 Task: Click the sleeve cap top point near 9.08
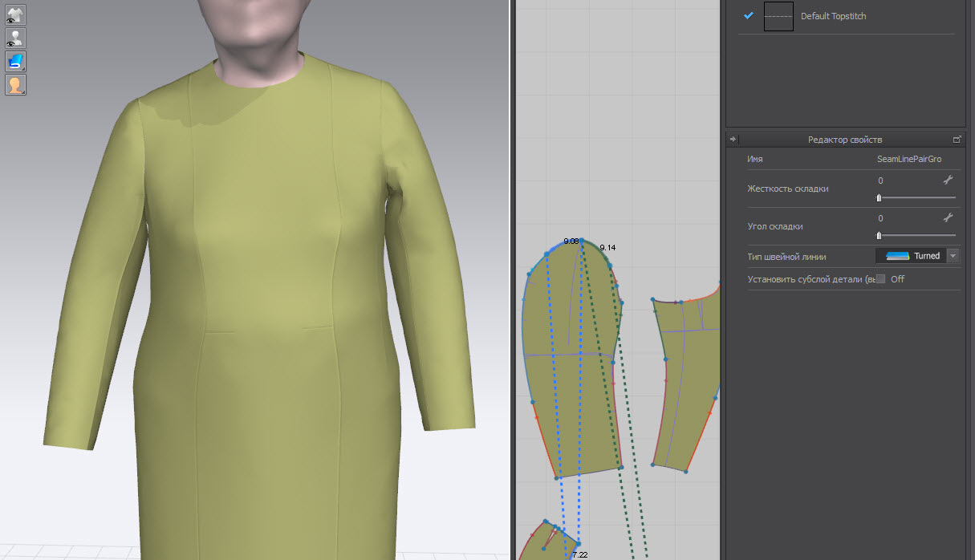581,240
